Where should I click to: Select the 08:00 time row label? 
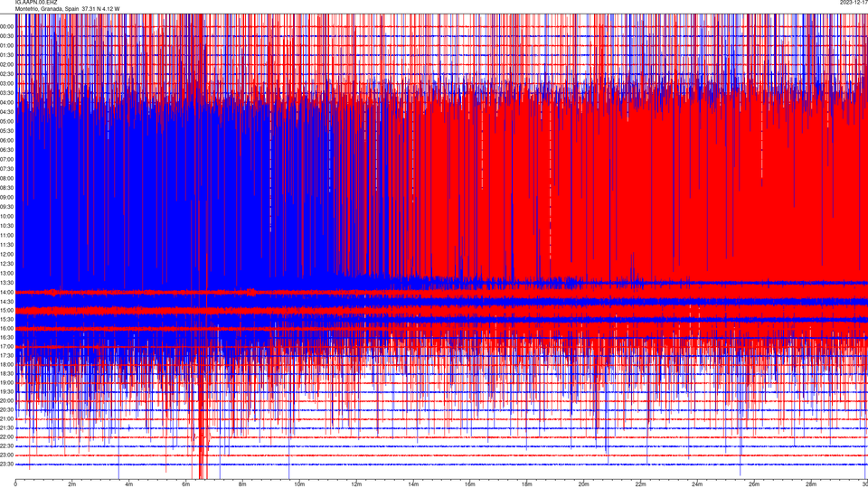pyautogui.click(x=6, y=178)
